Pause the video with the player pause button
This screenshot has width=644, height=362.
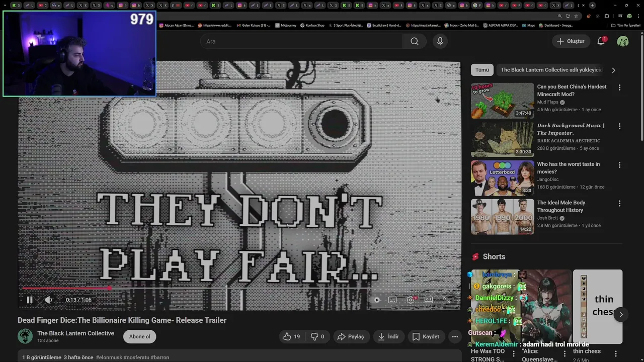[29, 300]
